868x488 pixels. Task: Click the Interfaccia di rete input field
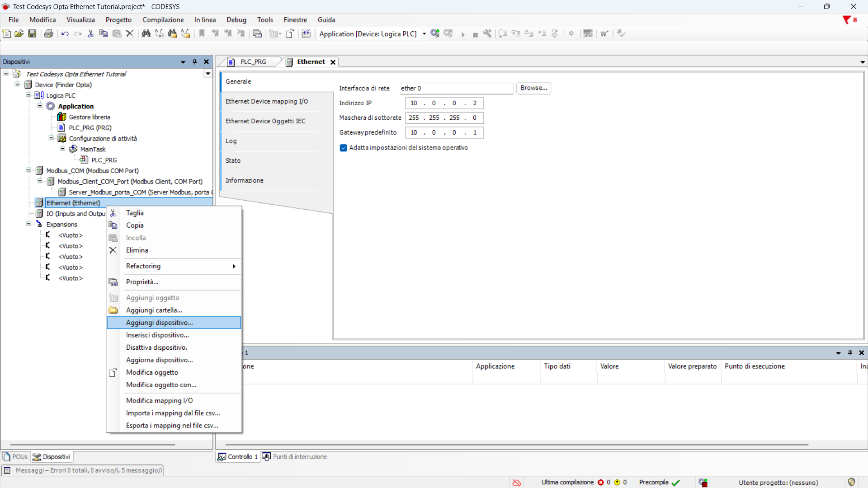click(456, 89)
